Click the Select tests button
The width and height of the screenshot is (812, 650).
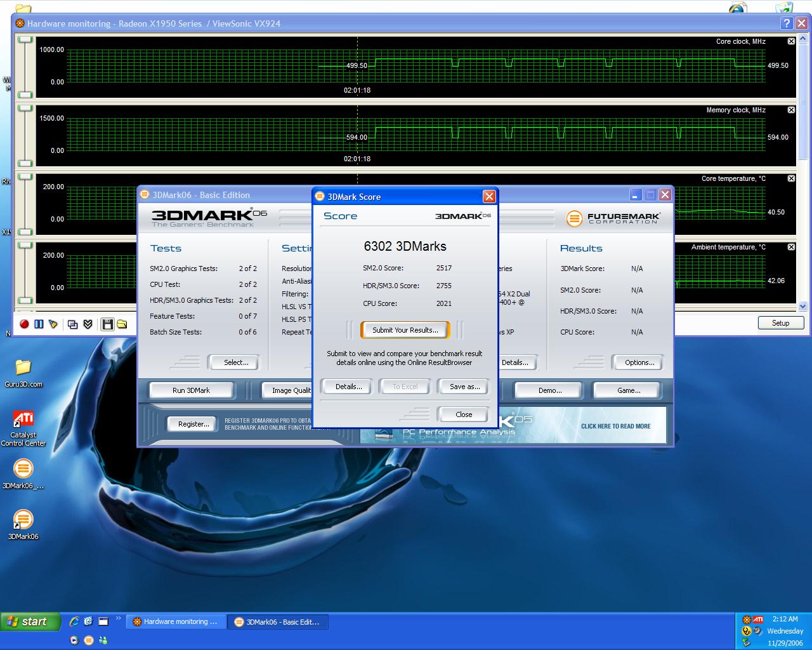tap(235, 362)
